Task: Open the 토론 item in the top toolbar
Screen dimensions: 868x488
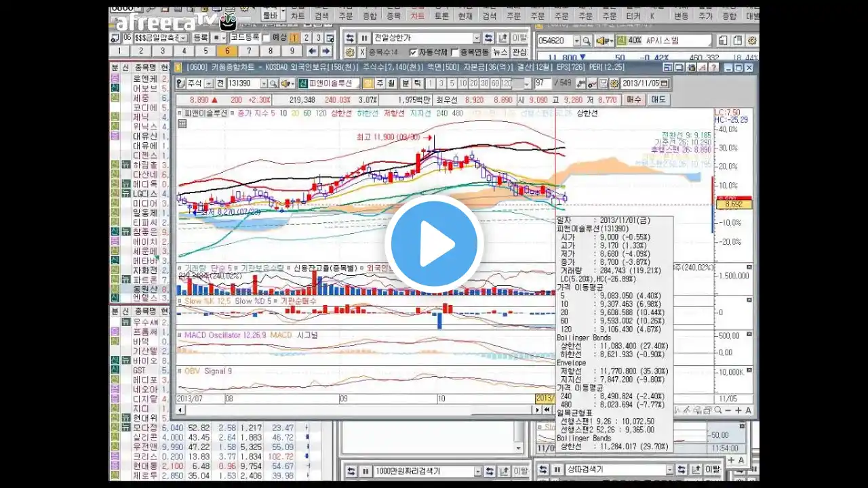Action: (441, 15)
